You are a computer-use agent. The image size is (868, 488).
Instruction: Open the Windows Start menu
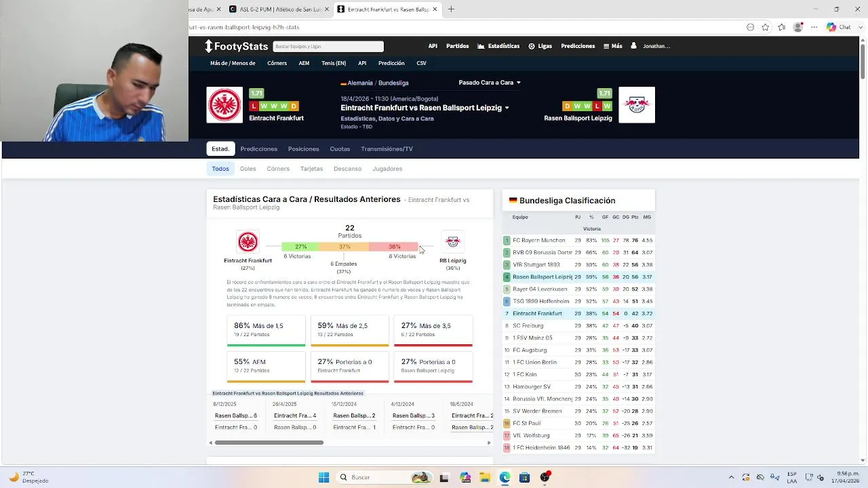[323, 477]
